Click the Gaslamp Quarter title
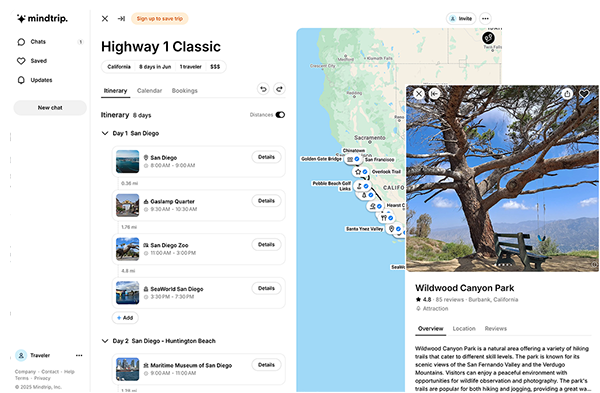Viewport: 600px width, 393px height. coord(172,201)
